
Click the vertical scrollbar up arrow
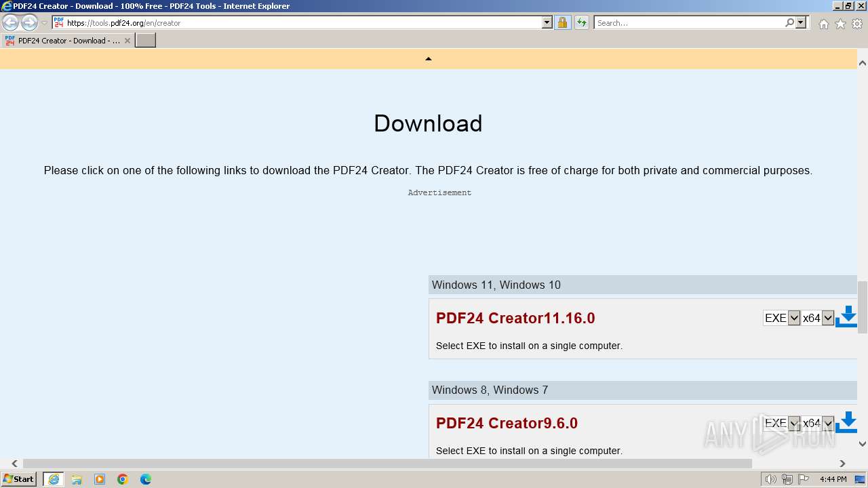(863, 63)
